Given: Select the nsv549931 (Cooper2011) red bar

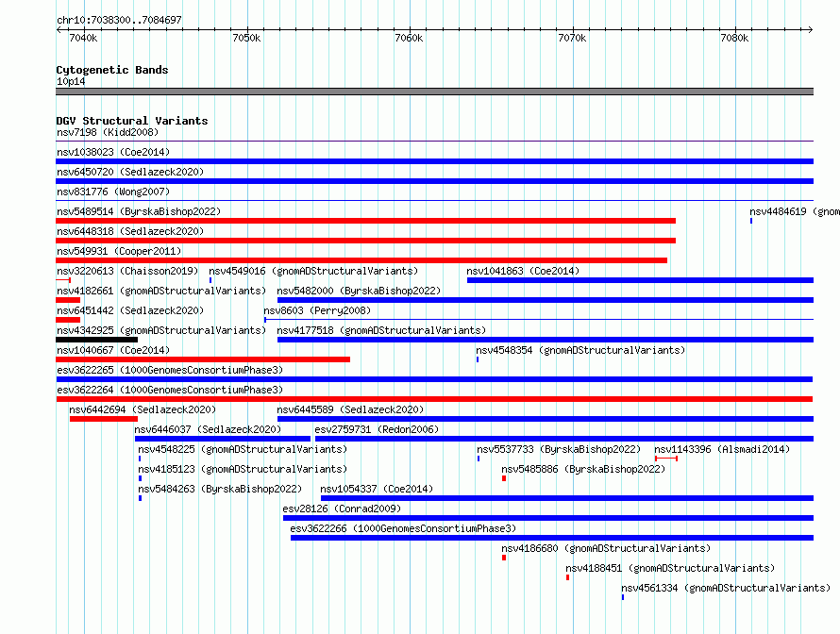Looking at the screenshot, I should point(361,260).
